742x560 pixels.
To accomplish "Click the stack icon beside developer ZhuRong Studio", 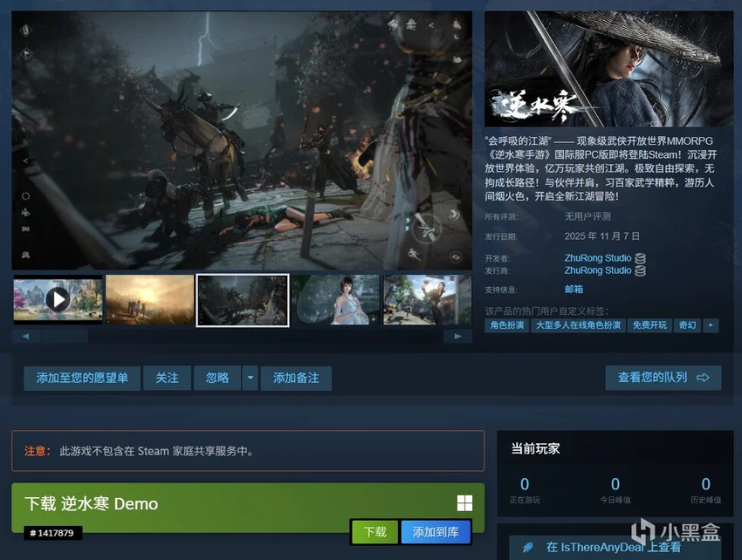I will click(x=641, y=258).
